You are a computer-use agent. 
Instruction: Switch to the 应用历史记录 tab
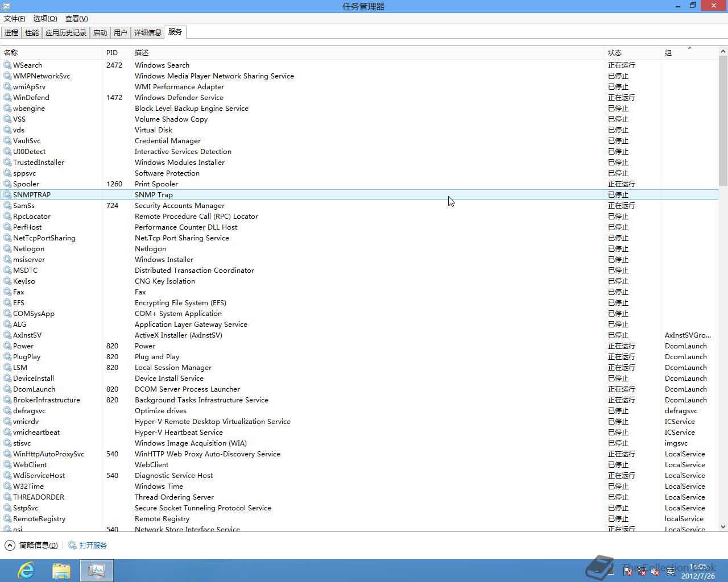[x=66, y=32]
